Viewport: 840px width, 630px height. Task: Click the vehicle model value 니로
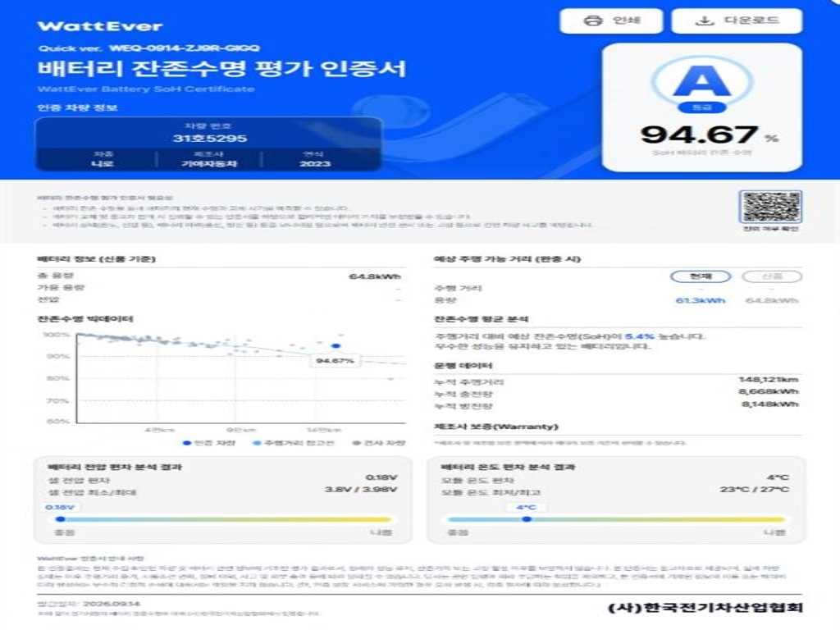tap(102, 163)
